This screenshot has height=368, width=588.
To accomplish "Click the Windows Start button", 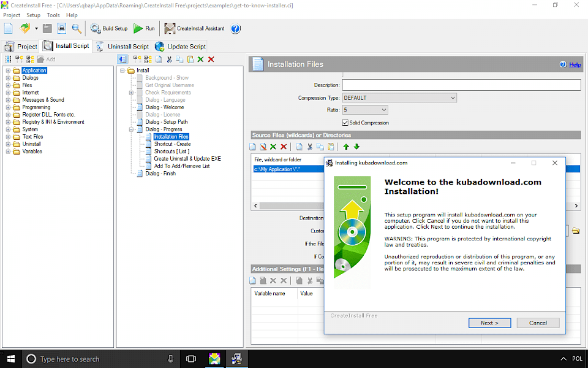I will pyautogui.click(x=11, y=359).
